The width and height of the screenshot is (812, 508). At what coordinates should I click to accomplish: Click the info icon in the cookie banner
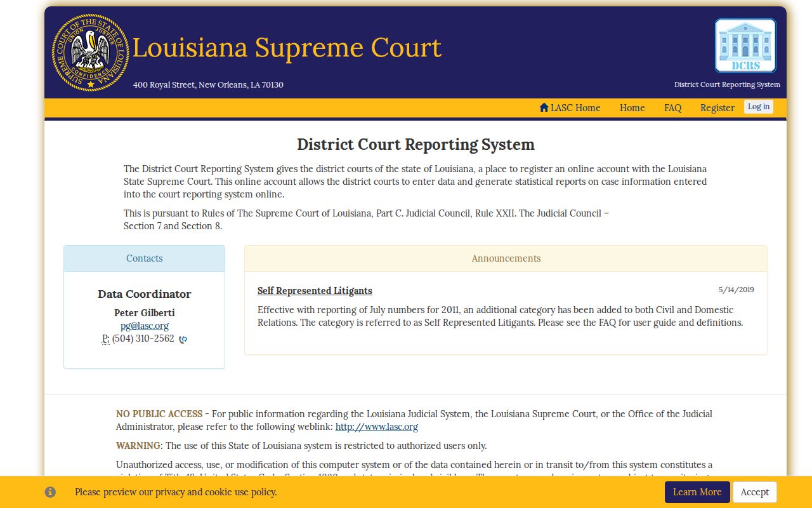(x=50, y=492)
